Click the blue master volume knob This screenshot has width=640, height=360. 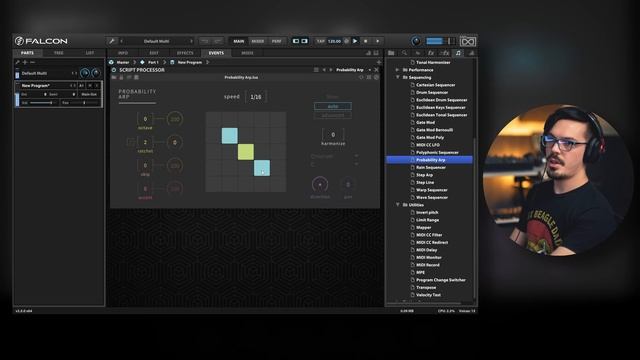tap(416, 41)
